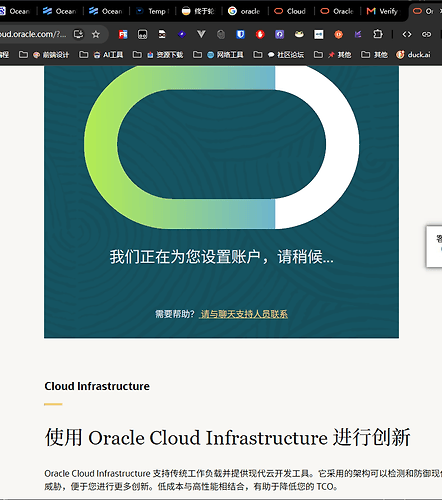The image size is (442, 500).
Task: Click the chain link toolbar icon
Action: coord(426,34)
